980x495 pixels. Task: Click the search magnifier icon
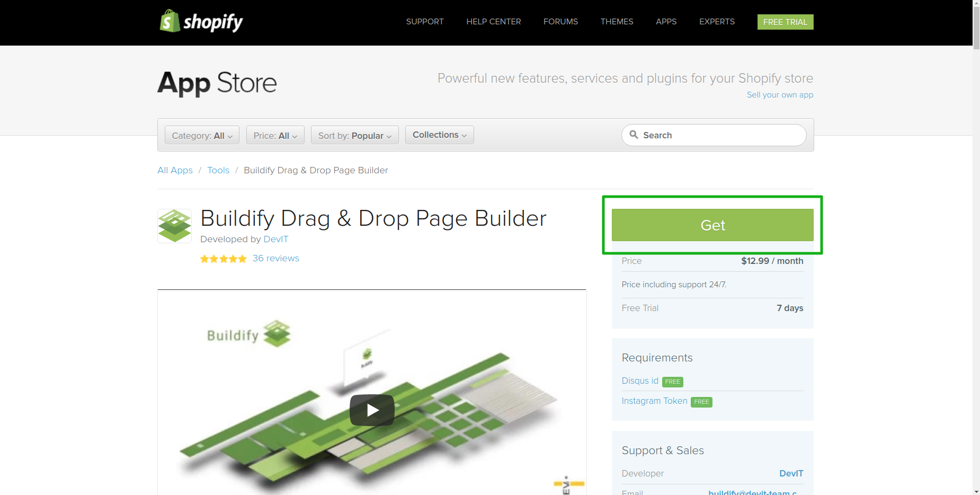[x=634, y=135]
